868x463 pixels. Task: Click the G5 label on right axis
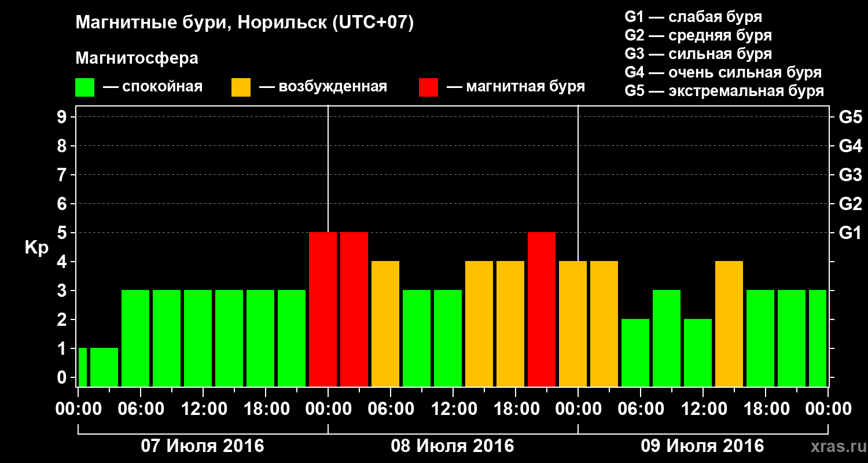coord(851,117)
